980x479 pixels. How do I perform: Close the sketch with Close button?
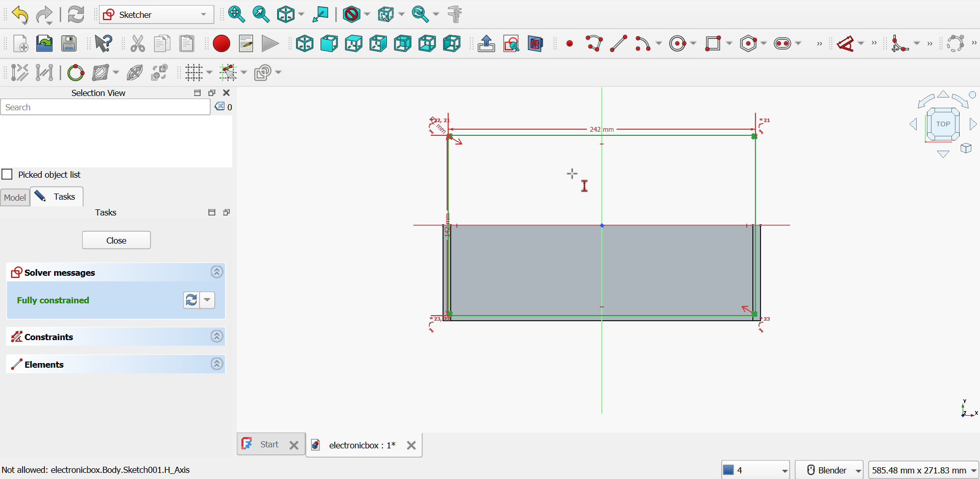coord(116,241)
